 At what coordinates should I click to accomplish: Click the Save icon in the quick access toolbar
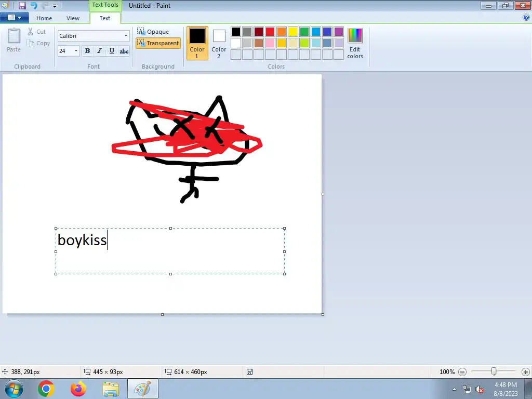point(22,5)
